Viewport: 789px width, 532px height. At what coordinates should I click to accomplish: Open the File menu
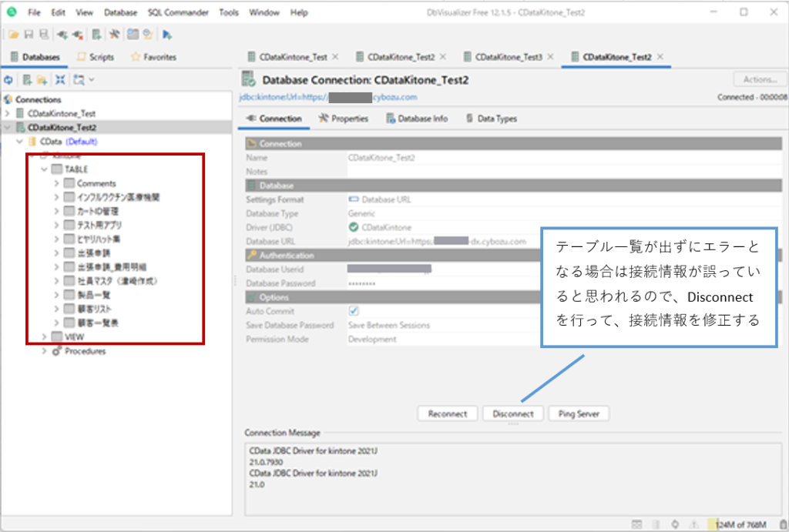(x=34, y=12)
